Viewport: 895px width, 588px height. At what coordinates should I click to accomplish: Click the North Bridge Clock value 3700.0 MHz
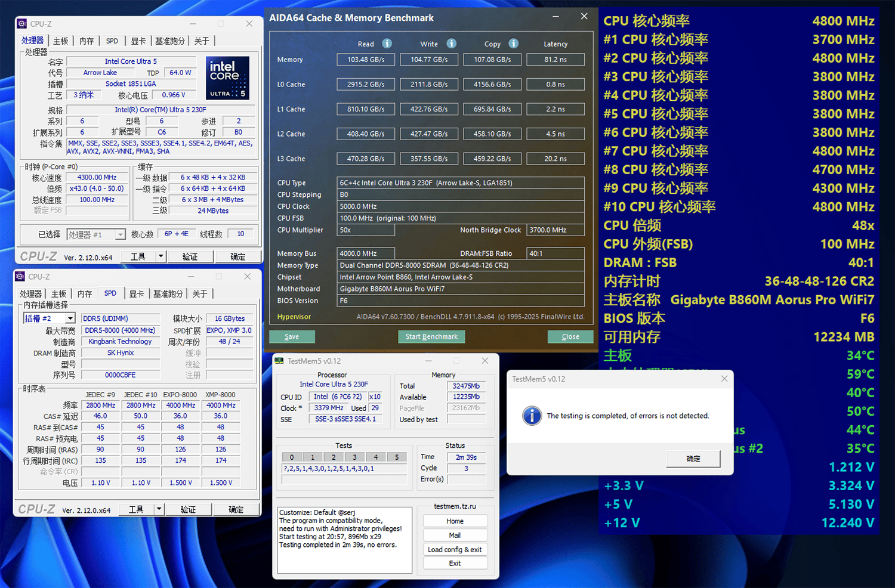555,230
